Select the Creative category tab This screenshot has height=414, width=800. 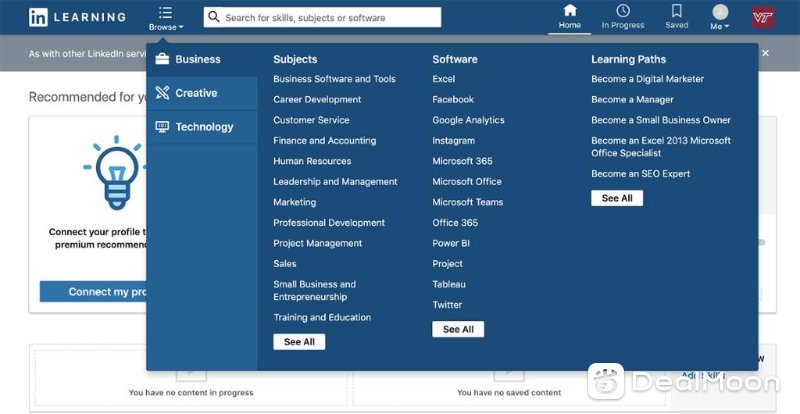tap(202, 93)
